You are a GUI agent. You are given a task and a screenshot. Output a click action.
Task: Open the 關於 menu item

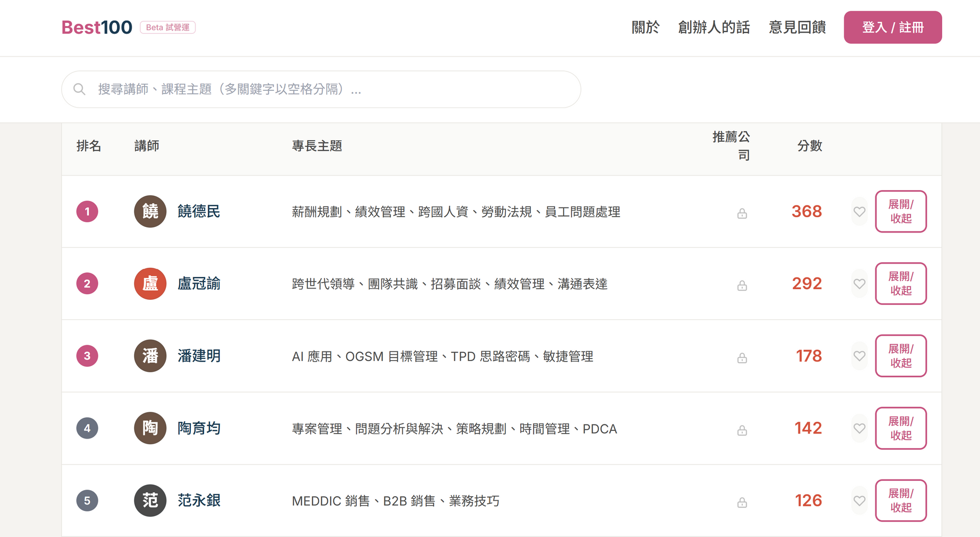645,28
